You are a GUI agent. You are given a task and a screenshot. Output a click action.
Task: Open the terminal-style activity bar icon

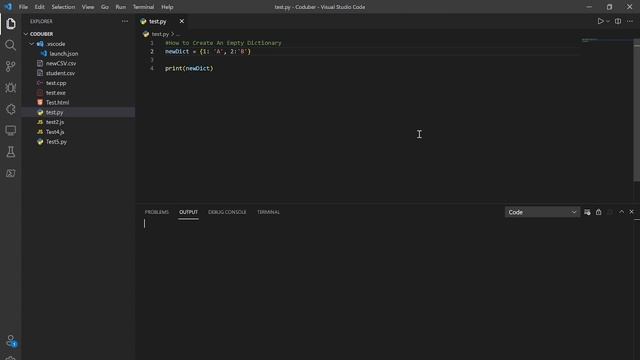click(11, 173)
